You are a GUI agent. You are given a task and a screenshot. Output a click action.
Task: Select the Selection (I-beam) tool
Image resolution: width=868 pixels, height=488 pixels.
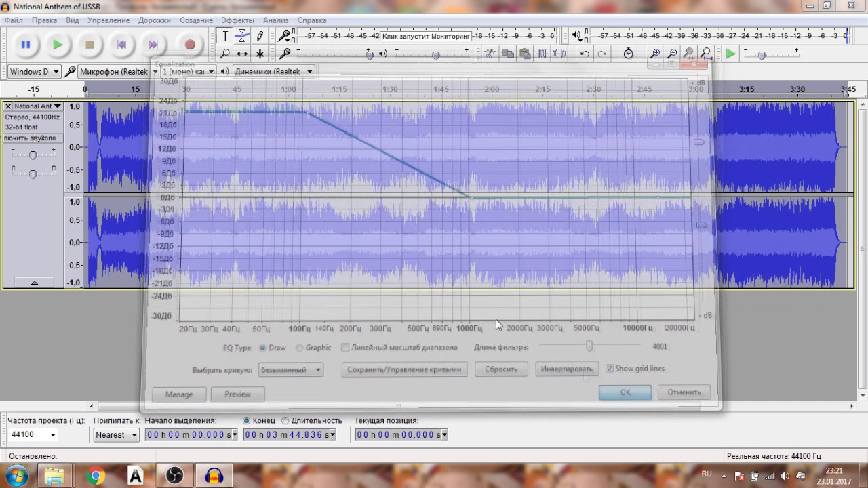pos(225,36)
